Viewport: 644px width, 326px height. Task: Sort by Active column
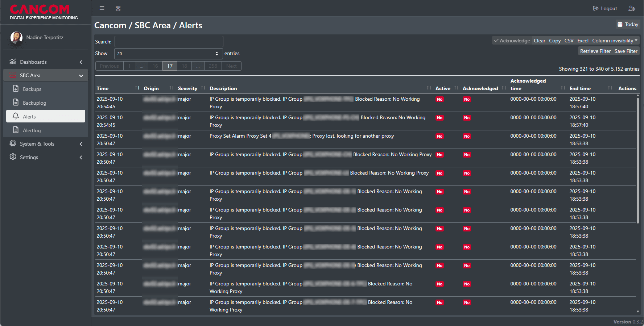click(x=447, y=88)
